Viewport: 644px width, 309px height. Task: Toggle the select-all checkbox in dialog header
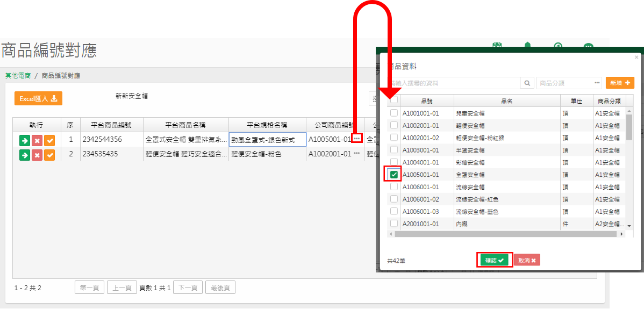point(394,100)
